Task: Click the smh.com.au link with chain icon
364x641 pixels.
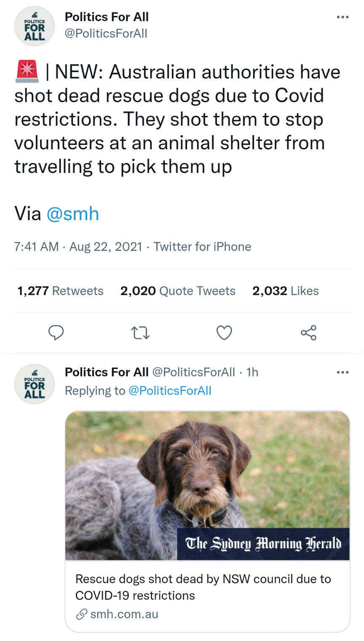Action: click(x=118, y=614)
